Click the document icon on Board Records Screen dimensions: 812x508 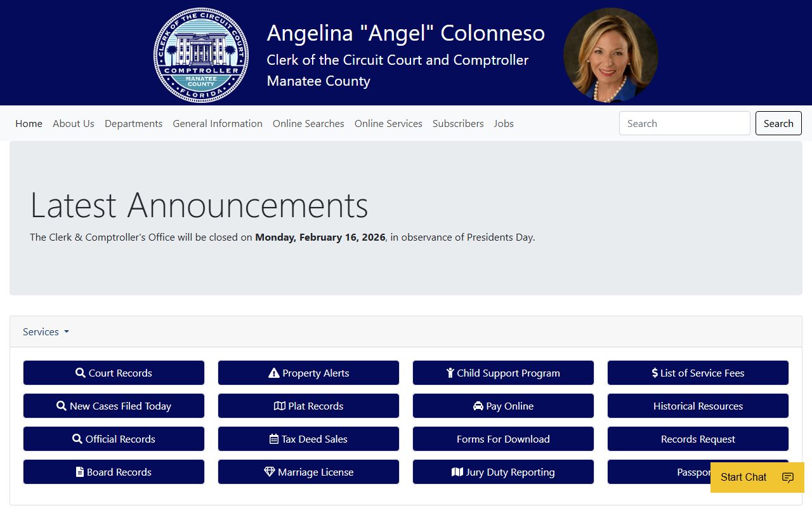pos(80,472)
